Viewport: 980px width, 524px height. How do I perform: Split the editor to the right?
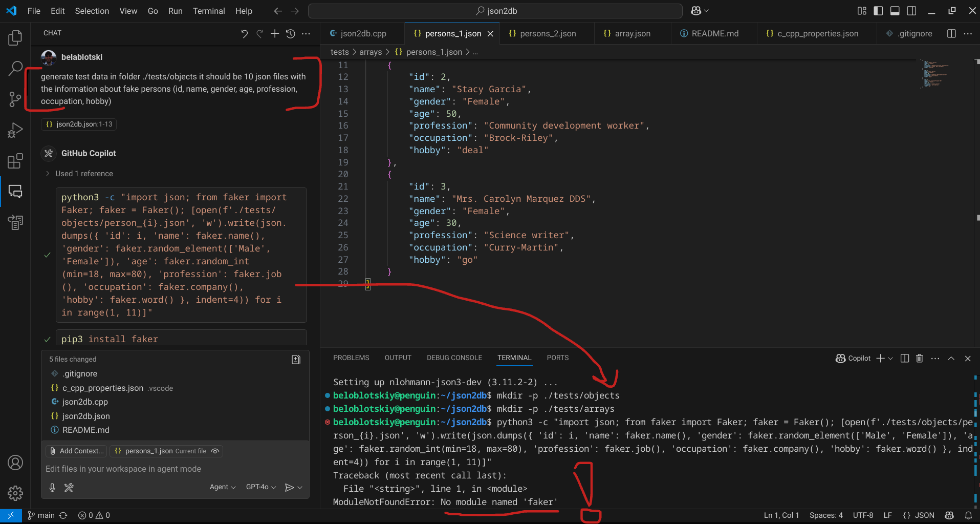(x=951, y=33)
